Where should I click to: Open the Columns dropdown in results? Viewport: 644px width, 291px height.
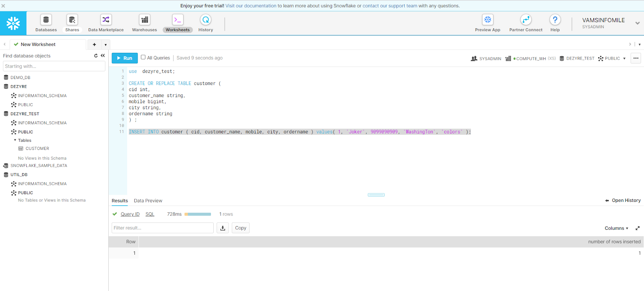pyautogui.click(x=616, y=228)
